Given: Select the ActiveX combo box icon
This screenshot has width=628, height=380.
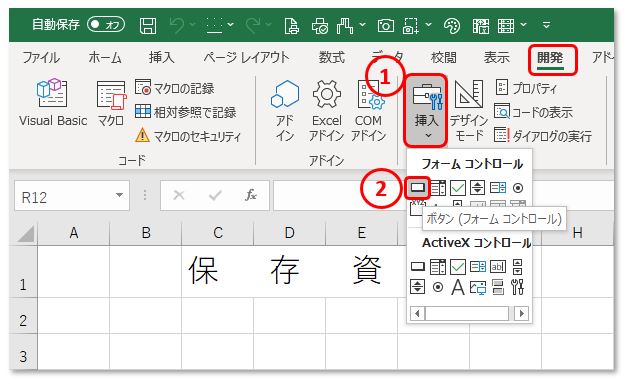Looking at the screenshot, I should point(438,267).
